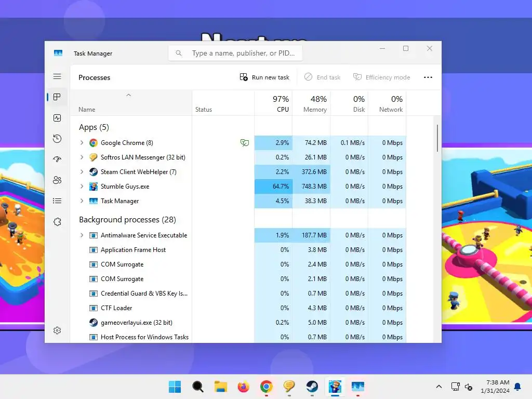Open the three-dot more options menu
The width and height of the screenshot is (532, 399).
tap(428, 77)
